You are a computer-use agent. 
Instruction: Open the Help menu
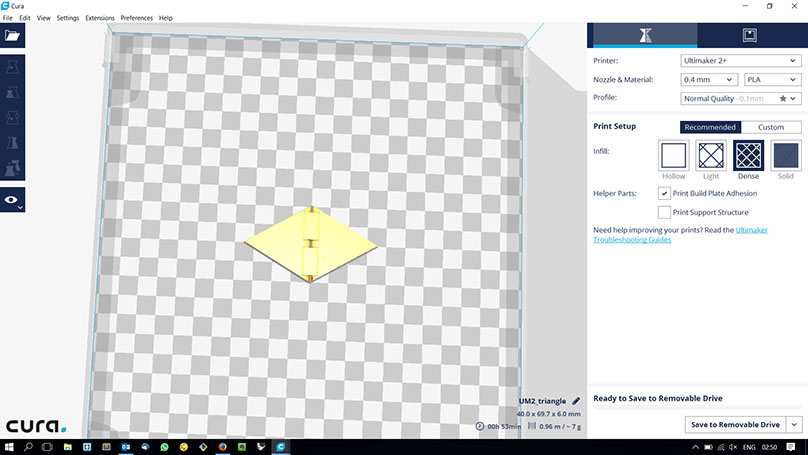165,18
